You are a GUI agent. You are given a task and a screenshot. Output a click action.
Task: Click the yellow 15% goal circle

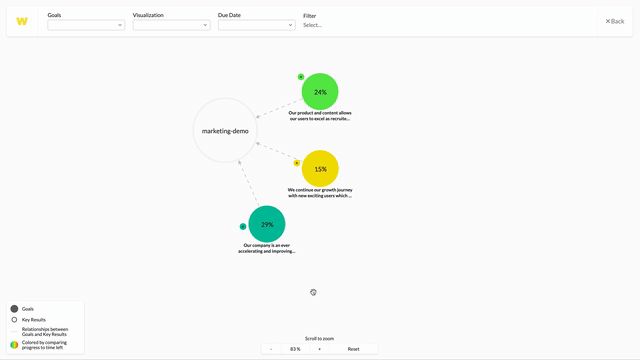pos(320,169)
